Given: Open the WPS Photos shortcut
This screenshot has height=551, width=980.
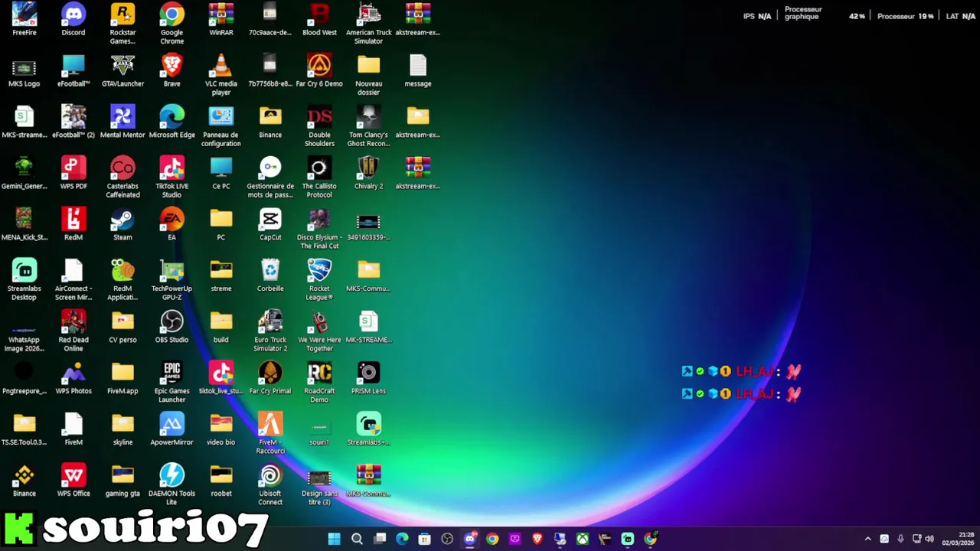Looking at the screenshot, I should pyautogui.click(x=73, y=379).
